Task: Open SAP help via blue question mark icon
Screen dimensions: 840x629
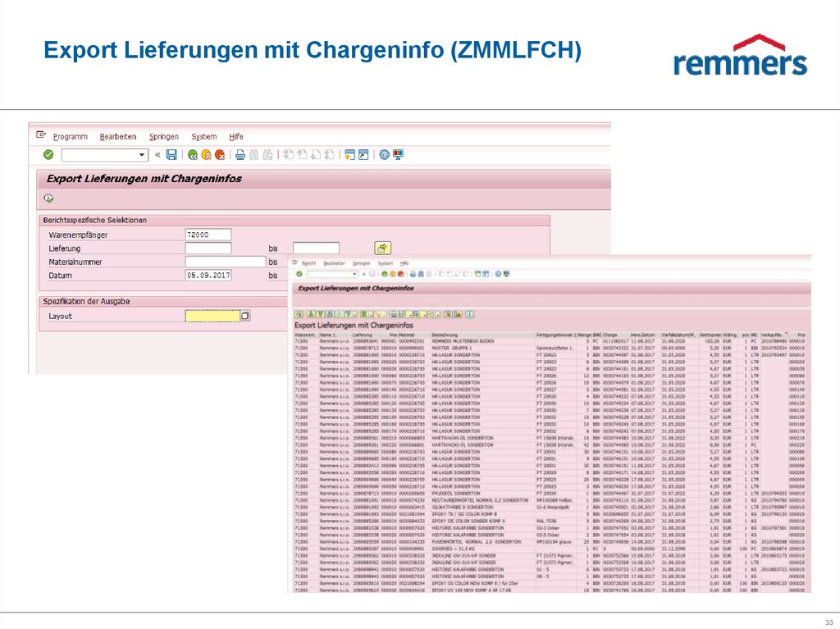Action: (x=385, y=154)
